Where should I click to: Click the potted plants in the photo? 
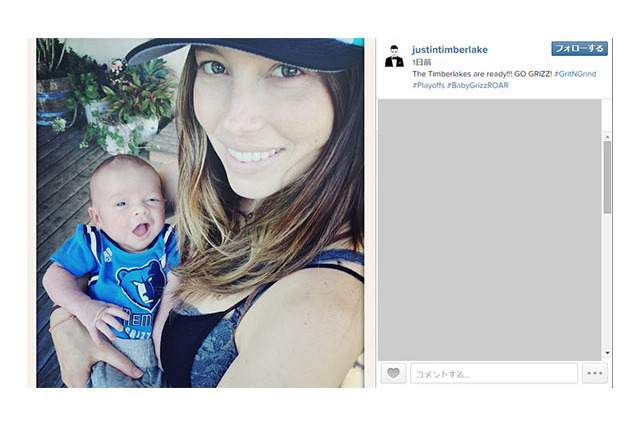(118, 104)
